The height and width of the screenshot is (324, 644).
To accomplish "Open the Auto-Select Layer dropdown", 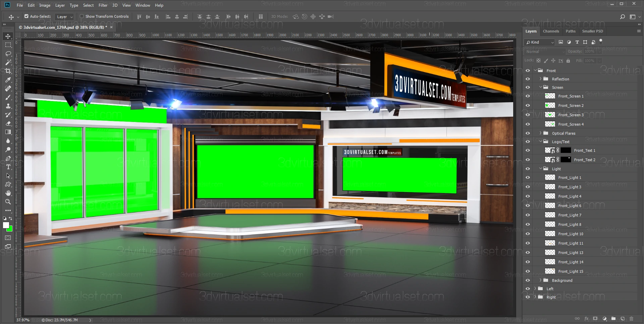I will pos(64,17).
